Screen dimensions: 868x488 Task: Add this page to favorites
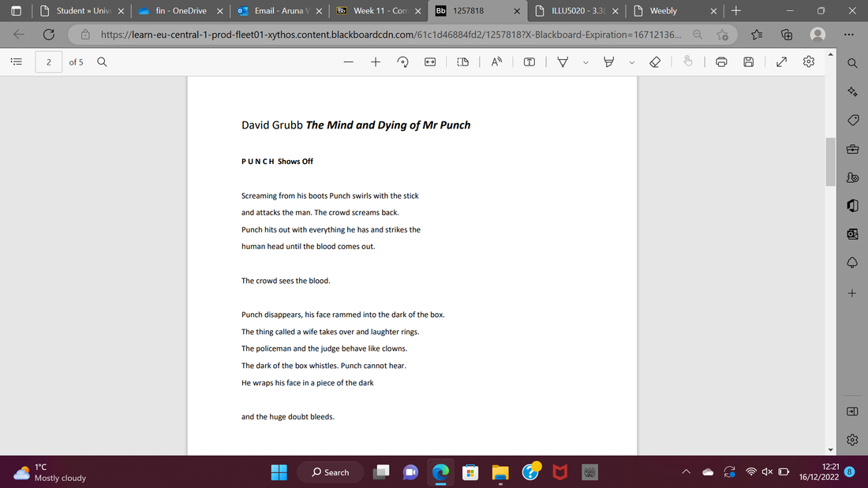tap(722, 35)
